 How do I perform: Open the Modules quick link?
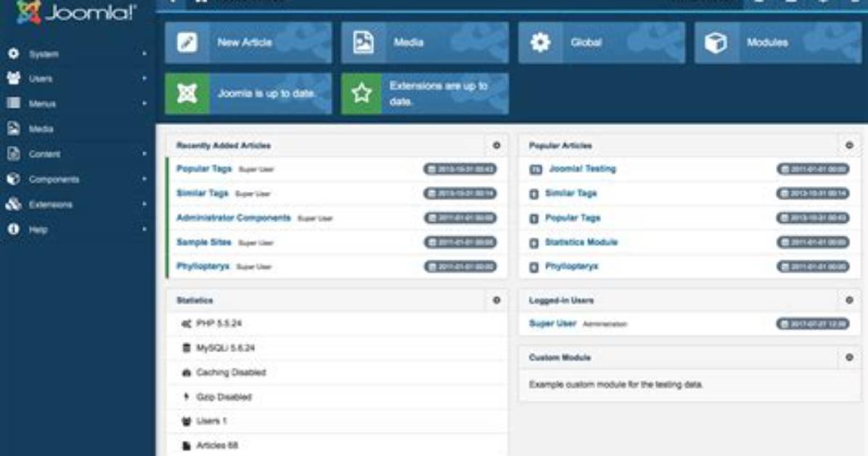(x=778, y=43)
